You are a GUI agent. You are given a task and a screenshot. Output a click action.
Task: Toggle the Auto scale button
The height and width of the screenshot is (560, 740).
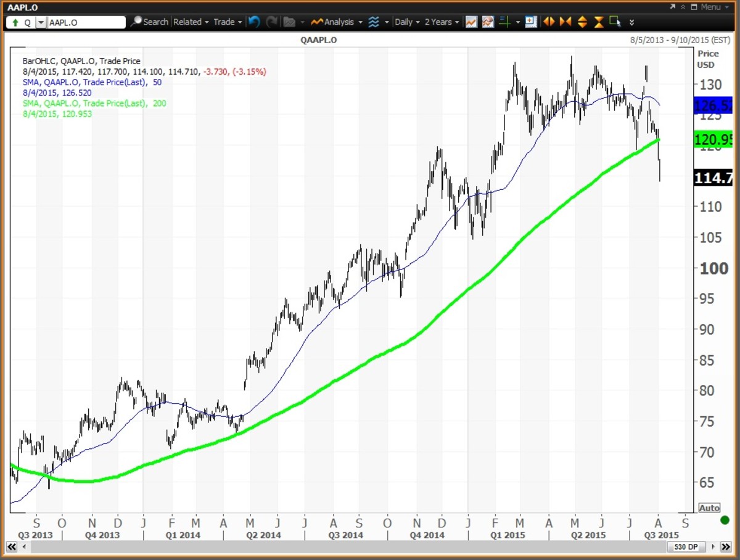pos(709,508)
